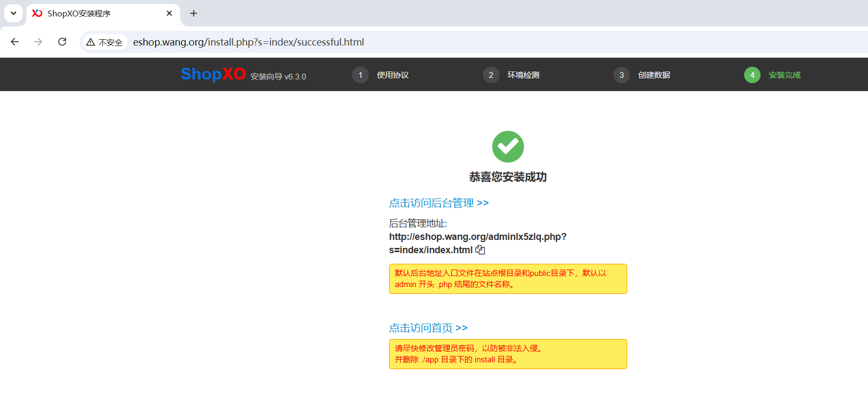Open the 点击访问首页 >> link
Viewport: 868px width, 411px height.
428,328
